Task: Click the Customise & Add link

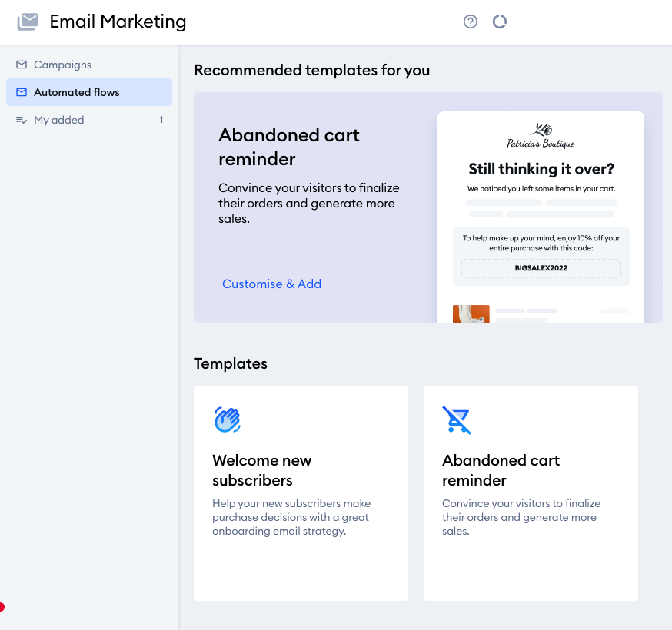Action: tap(271, 284)
